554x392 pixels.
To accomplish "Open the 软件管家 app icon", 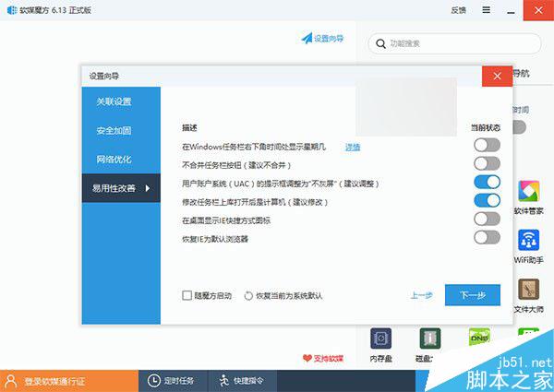I will 529,195.
